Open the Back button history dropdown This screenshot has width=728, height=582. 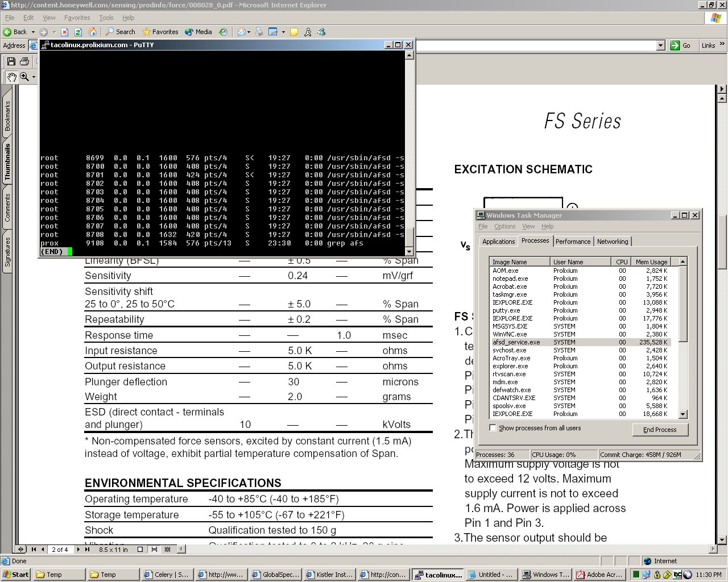pyautogui.click(x=33, y=32)
